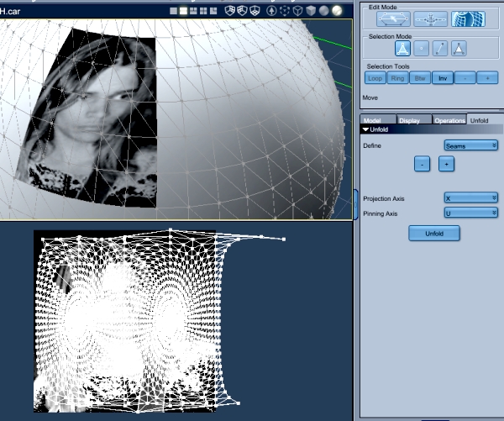Open the Display tab
The width and height of the screenshot is (504, 421).
[414, 119]
